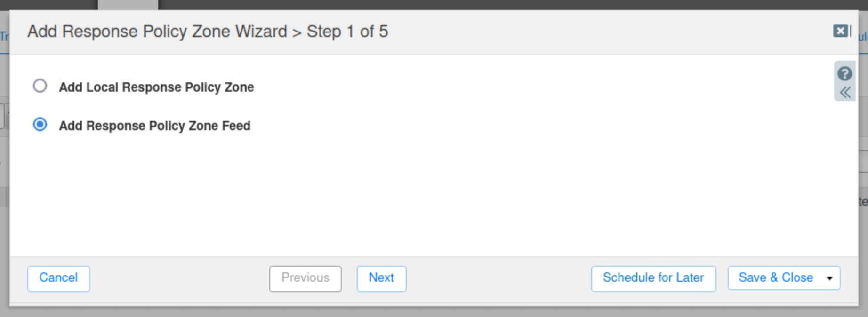Click the Save & Close button
The height and width of the screenshot is (317, 868).
tap(775, 278)
